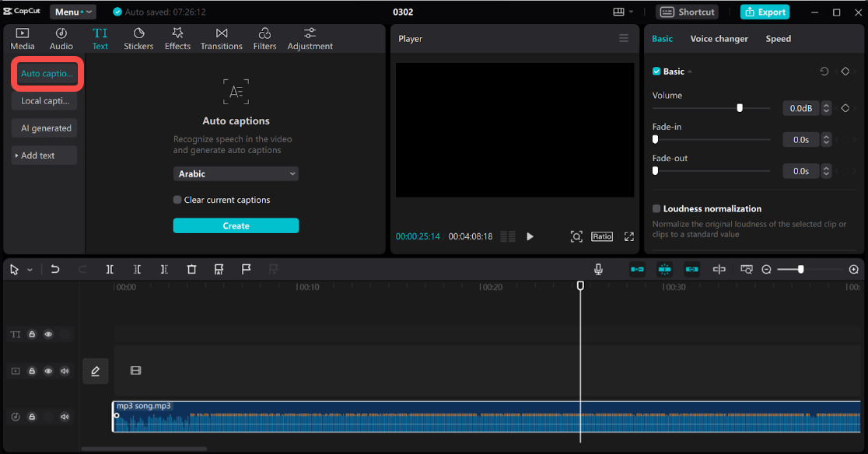Click the Create captions button
The height and width of the screenshot is (454, 868).
tap(236, 225)
